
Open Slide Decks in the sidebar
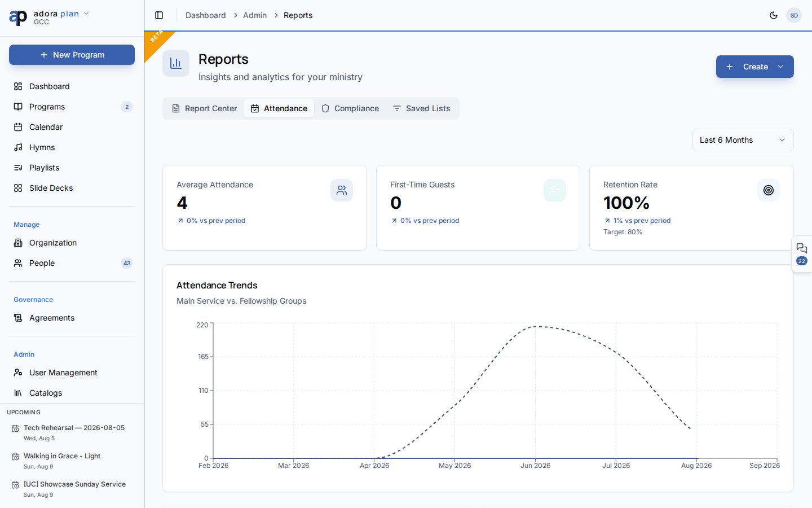click(x=72, y=188)
